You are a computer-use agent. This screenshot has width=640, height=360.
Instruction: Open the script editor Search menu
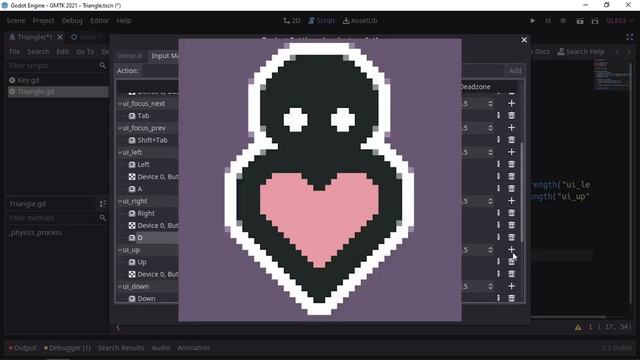point(38,51)
